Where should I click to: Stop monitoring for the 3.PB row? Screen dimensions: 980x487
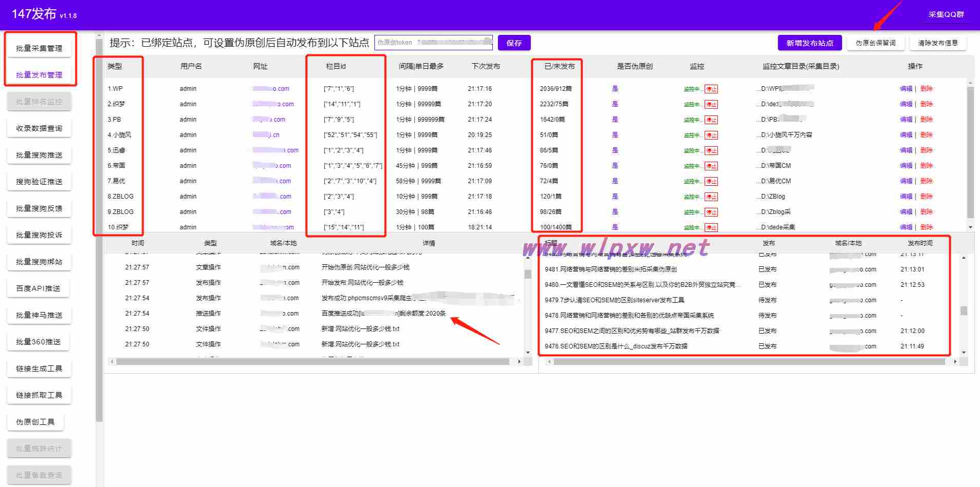(x=711, y=120)
